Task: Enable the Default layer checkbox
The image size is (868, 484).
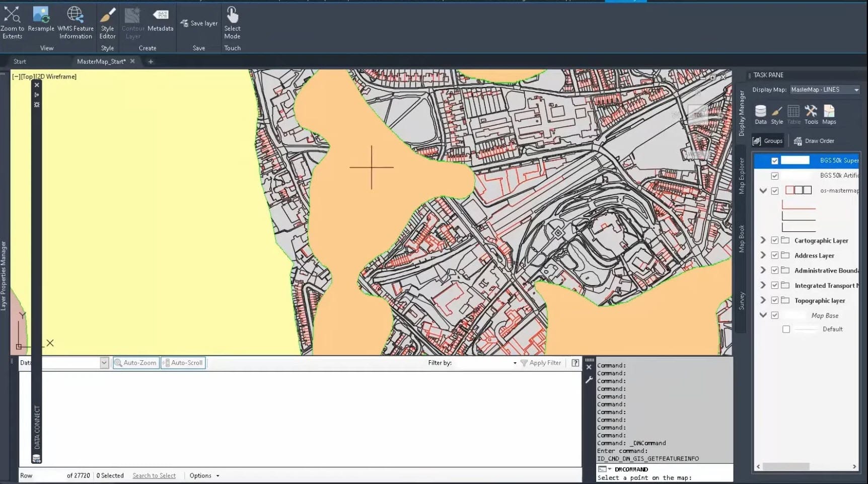Action: (x=786, y=329)
